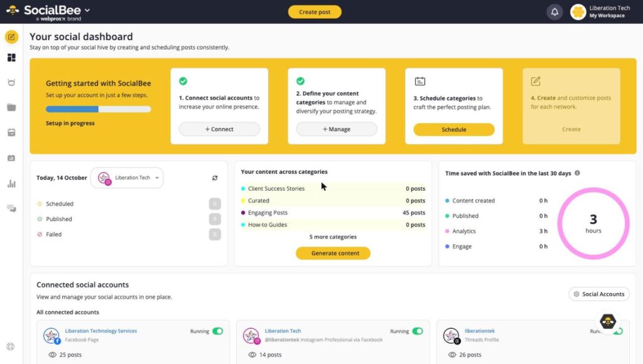View the 26 posts eye icon
The width and height of the screenshot is (643, 364).
tap(452, 355)
